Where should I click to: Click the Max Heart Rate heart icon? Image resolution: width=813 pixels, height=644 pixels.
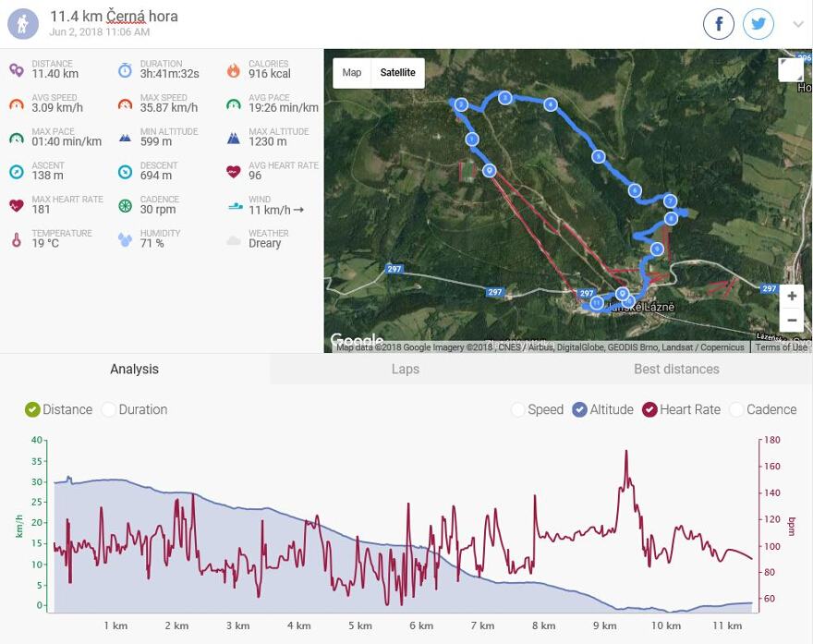(x=17, y=205)
